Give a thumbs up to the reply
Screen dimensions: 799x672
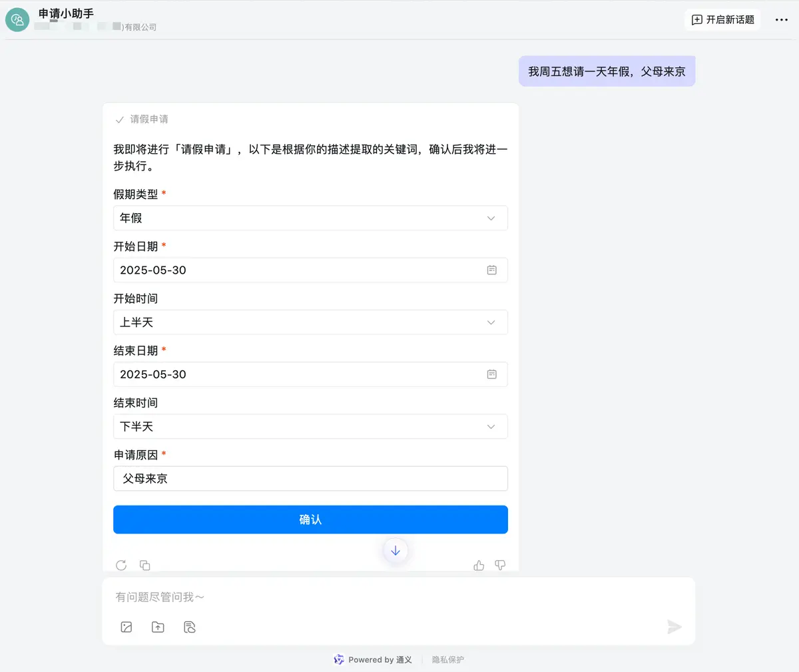click(479, 565)
